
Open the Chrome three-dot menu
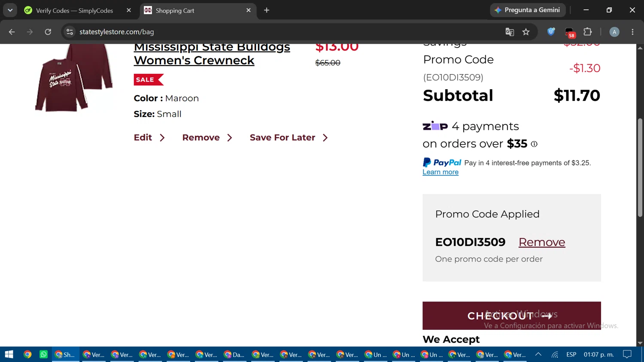pyautogui.click(x=632, y=32)
